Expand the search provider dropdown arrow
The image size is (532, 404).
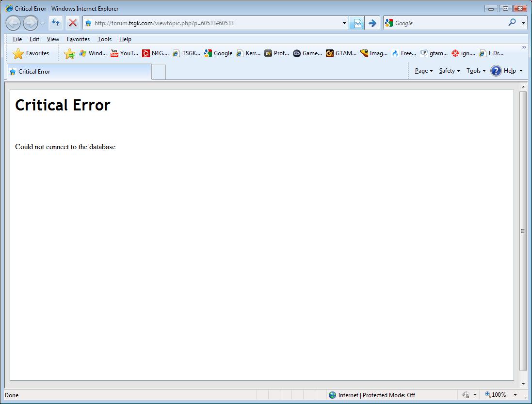pyautogui.click(x=524, y=23)
